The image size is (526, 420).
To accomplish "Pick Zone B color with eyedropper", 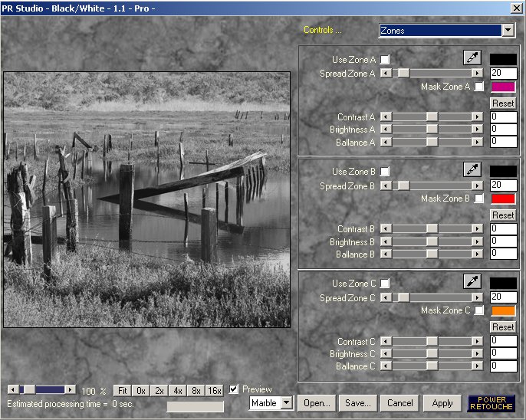I will pos(472,169).
